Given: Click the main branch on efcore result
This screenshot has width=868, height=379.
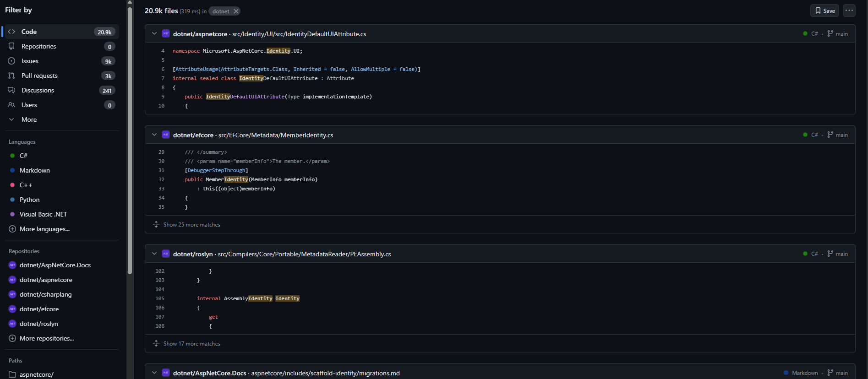Looking at the screenshot, I should pyautogui.click(x=838, y=135).
